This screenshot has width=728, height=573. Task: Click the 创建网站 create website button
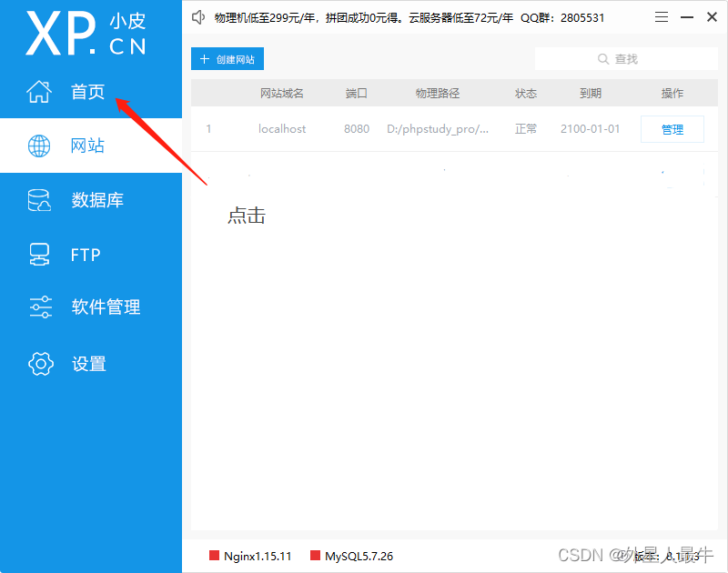(x=227, y=59)
